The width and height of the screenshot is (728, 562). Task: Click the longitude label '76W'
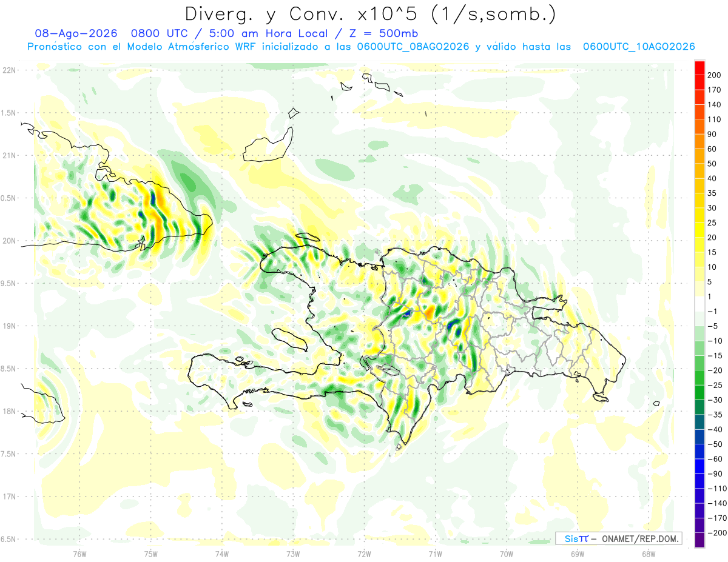coord(80,554)
